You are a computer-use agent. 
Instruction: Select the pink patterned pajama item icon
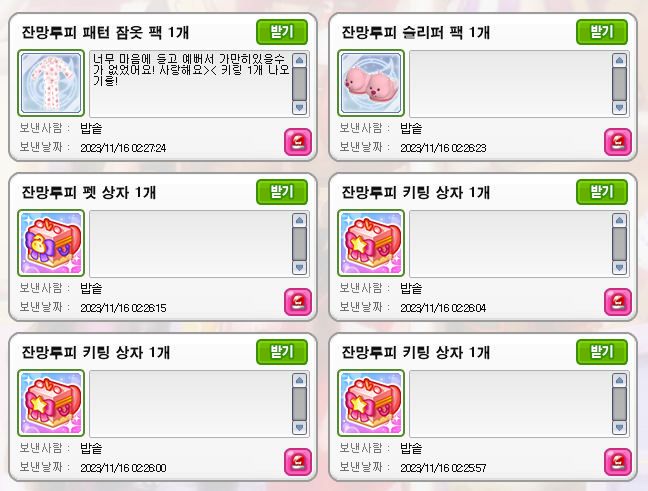coord(51,83)
